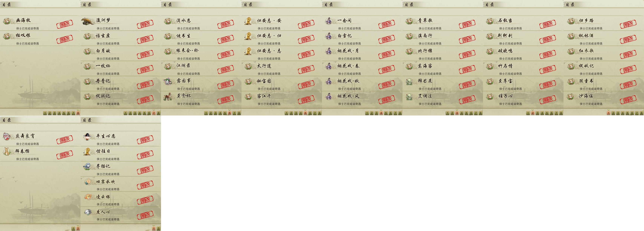Select the green orb icon next to 锋芒展
The height and width of the screenshot is (231, 644).
pyautogui.click(x=409, y=81)
